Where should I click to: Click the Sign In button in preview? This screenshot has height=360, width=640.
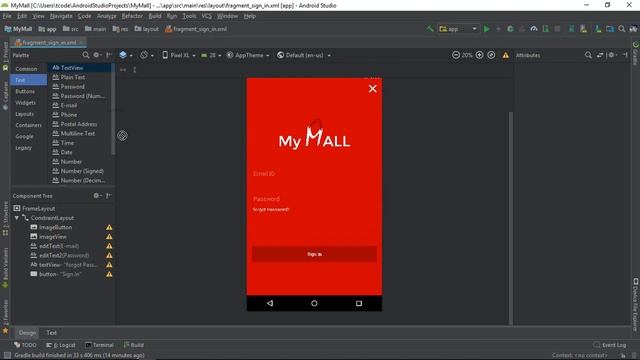coord(314,254)
